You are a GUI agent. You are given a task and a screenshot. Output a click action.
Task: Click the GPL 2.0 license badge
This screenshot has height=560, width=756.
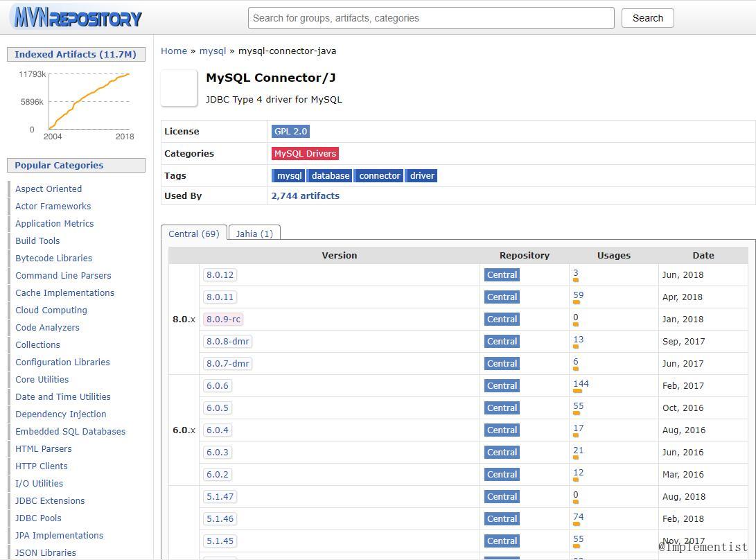[x=290, y=131]
